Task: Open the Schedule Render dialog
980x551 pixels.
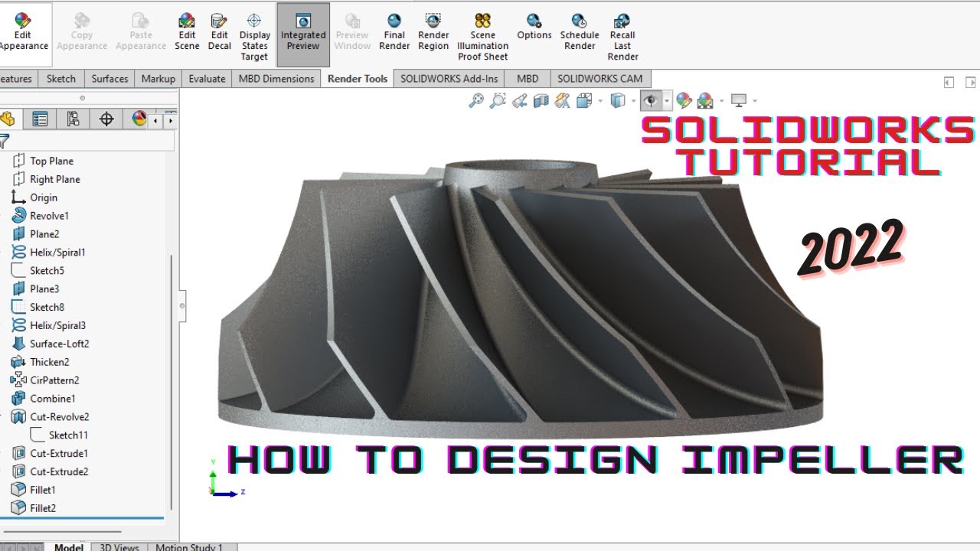Action: coord(580,33)
